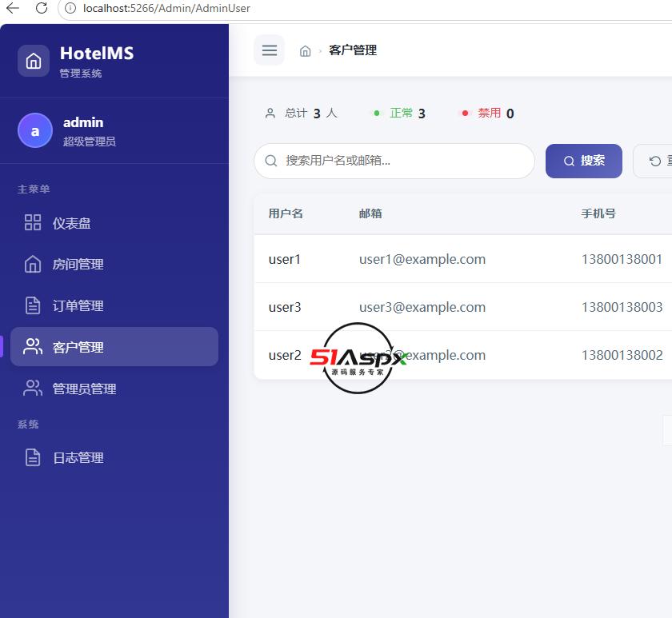Viewport: 672px width, 618px height.
Task: Click the user2 username cell
Action: (x=285, y=355)
